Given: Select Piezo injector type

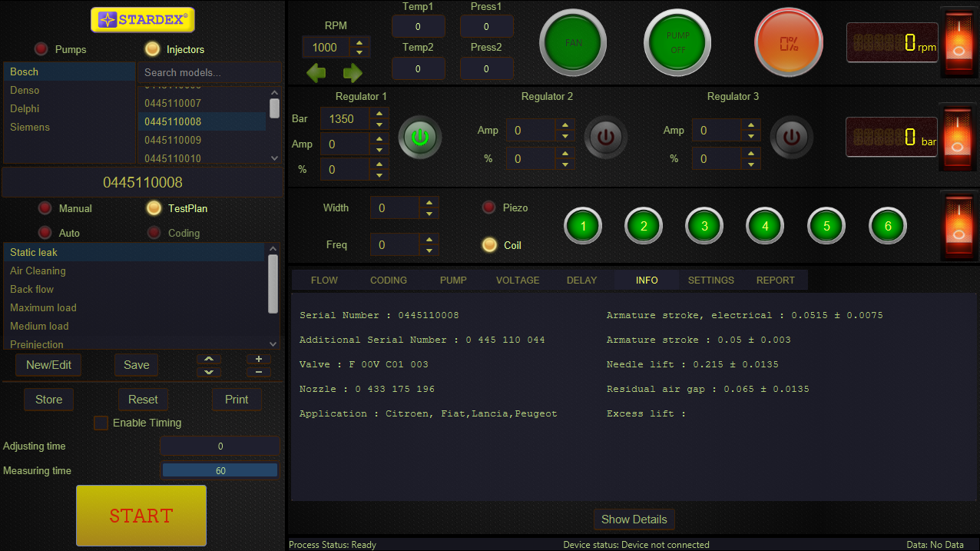Looking at the screenshot, I should pyautogui.click(x=488, y=207).
